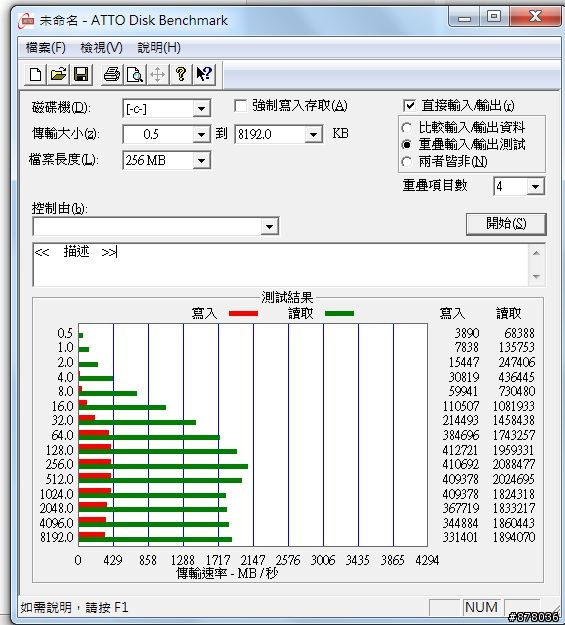Expand the 256 MB file length dropdown
Screen dimensions: 565x625
click(x=201, y=161)
